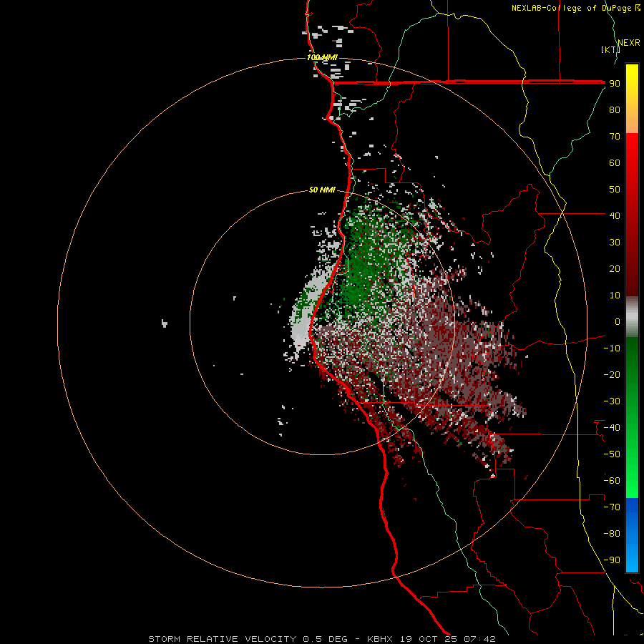Click the -30 value on the velocity scale

612,401
